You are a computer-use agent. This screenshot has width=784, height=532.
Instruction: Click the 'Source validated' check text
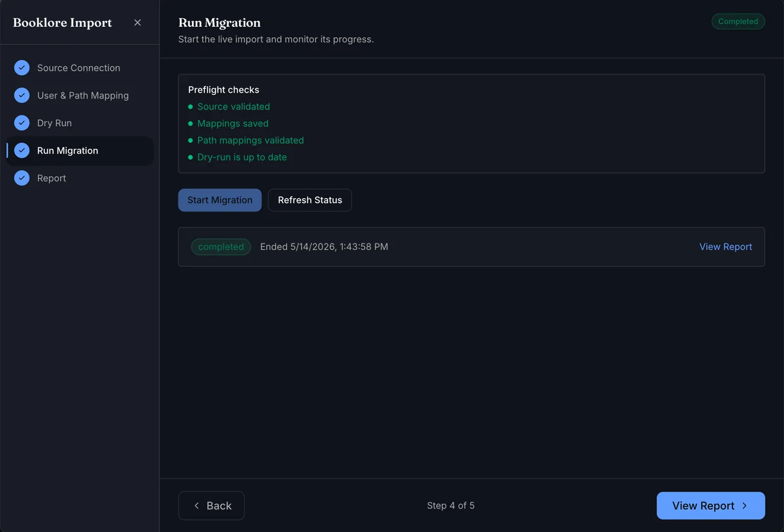[x=233, y=106]
